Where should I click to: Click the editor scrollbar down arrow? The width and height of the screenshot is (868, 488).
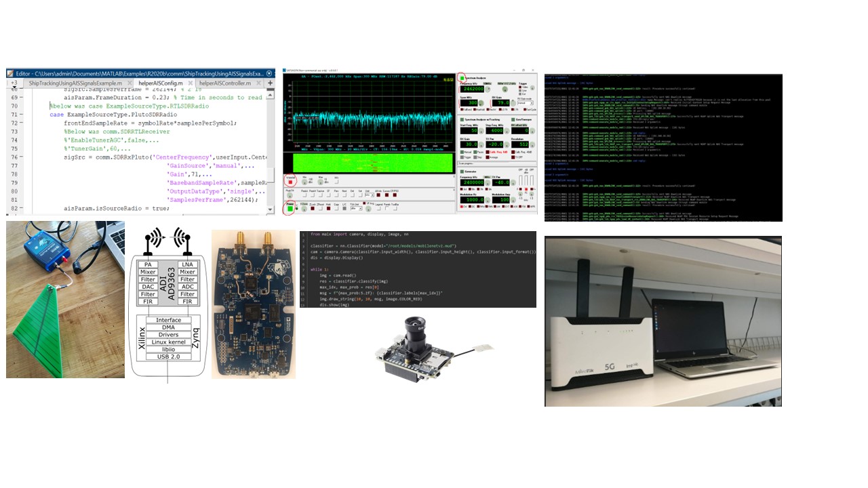click(x=270, y=209)
